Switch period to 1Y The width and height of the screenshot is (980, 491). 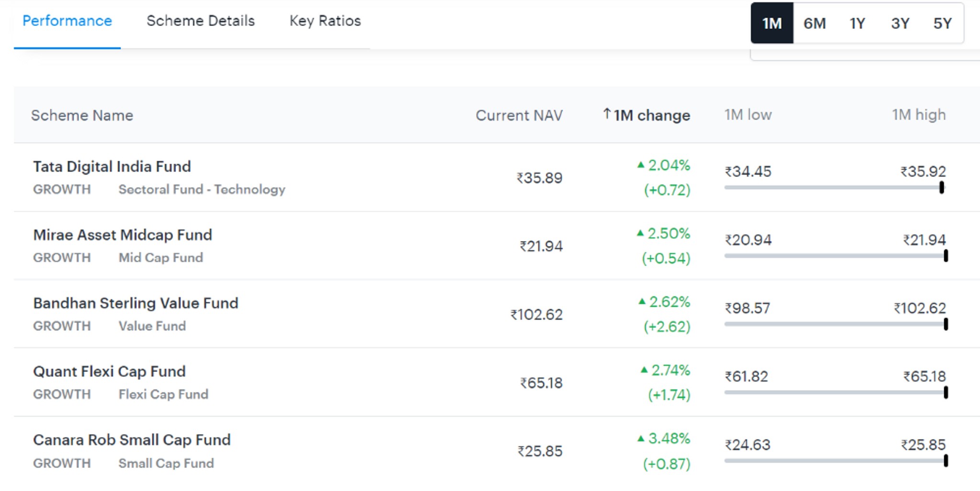click(857, 23)
